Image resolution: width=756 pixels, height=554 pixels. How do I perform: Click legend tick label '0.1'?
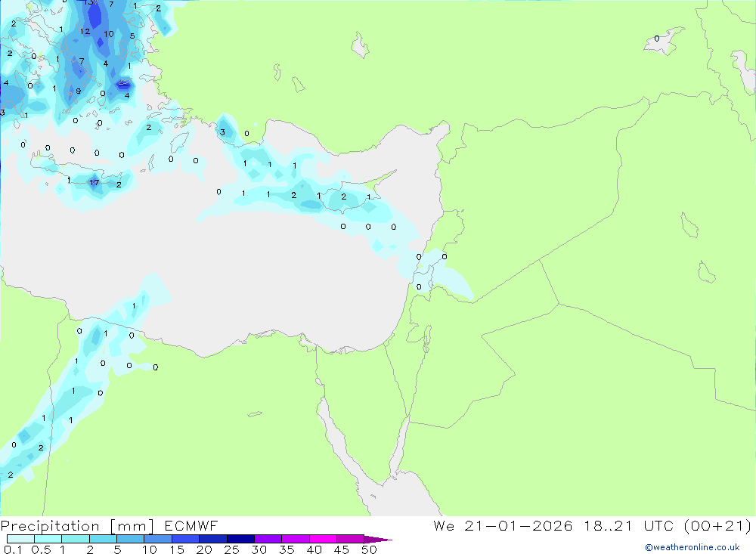pyautogui.click(x=13, y=549)
